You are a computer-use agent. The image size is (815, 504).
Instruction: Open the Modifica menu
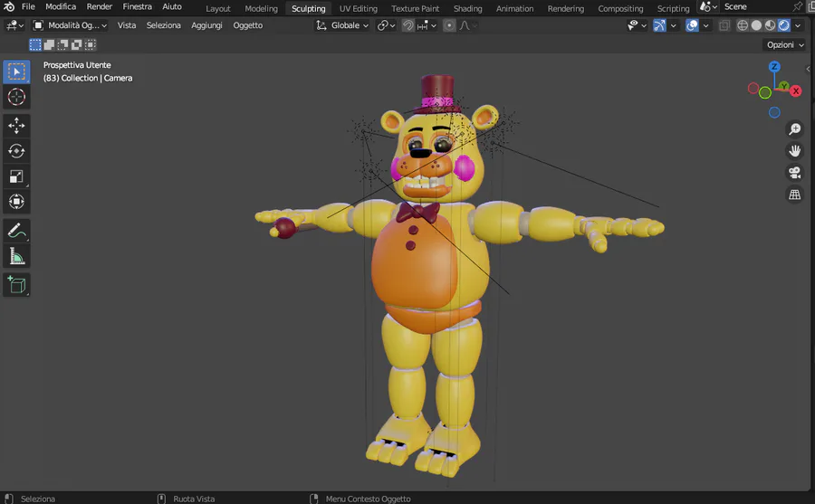coord(61,6)
